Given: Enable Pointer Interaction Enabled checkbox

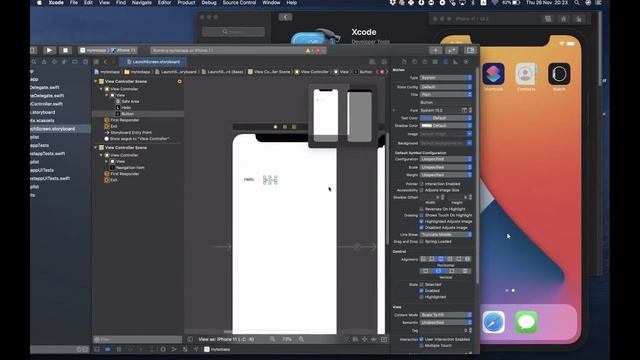Looking at the screenshot, I should pos(422,184).
